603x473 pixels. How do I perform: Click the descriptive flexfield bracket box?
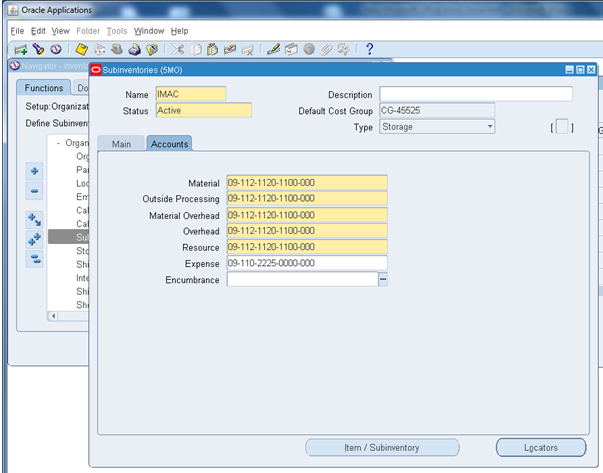tap(562, 127)
